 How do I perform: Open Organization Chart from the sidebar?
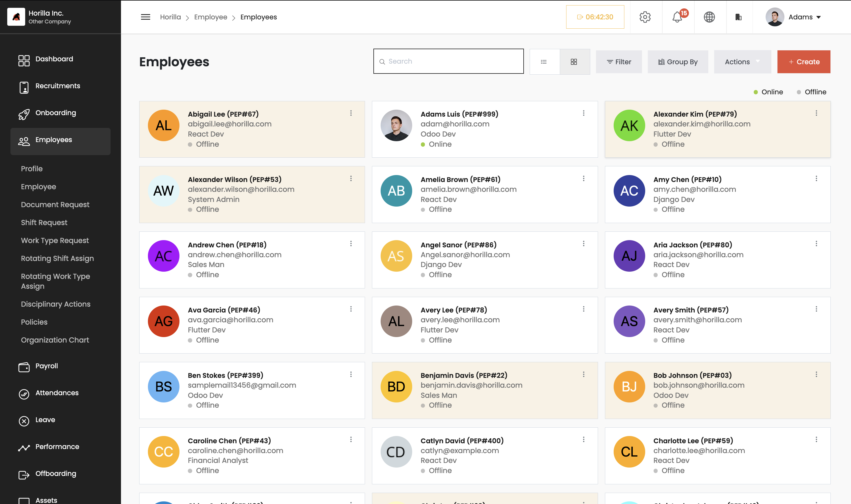click(x=55, y=340)
